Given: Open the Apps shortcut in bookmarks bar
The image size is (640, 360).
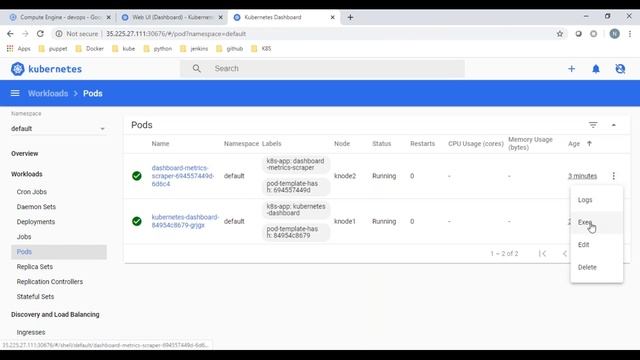Looking at the screenshot, I should coord(19,49).
